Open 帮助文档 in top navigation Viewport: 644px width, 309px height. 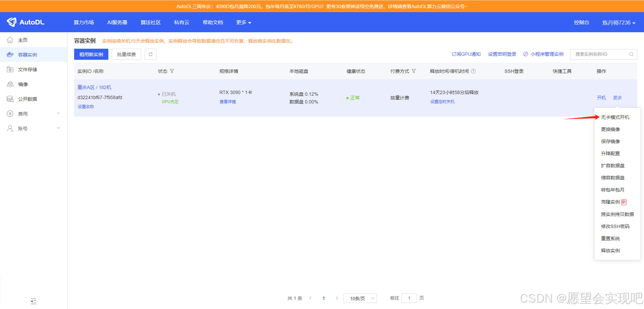(x=213, y=23)
